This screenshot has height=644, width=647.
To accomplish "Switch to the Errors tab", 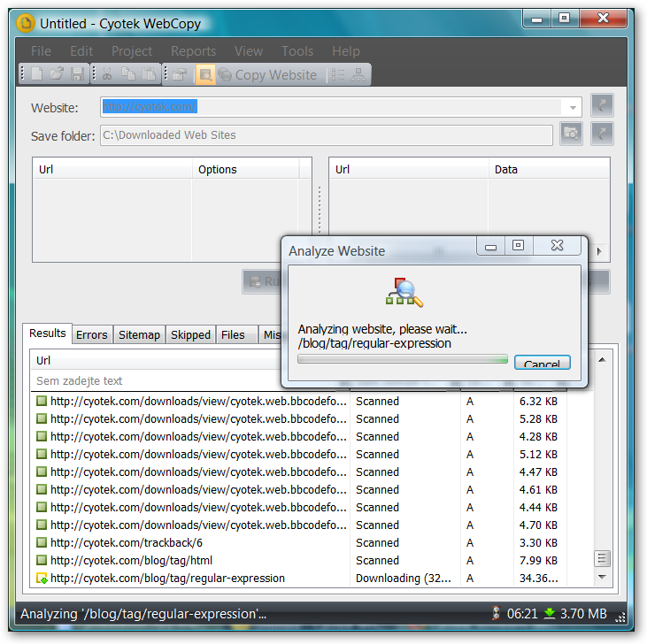I will (91, 334).
